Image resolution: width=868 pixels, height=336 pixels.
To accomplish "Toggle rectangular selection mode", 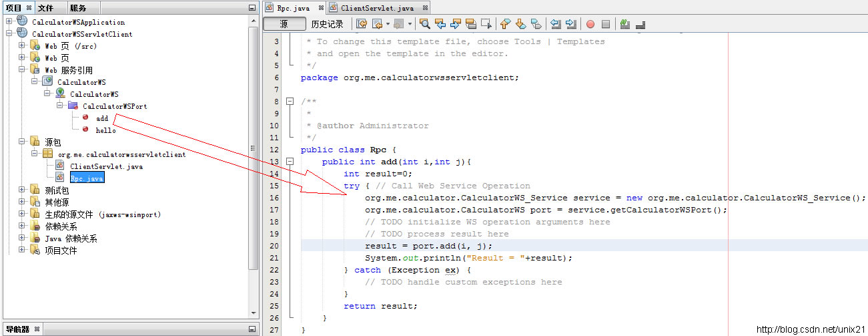I will point(486,24).
